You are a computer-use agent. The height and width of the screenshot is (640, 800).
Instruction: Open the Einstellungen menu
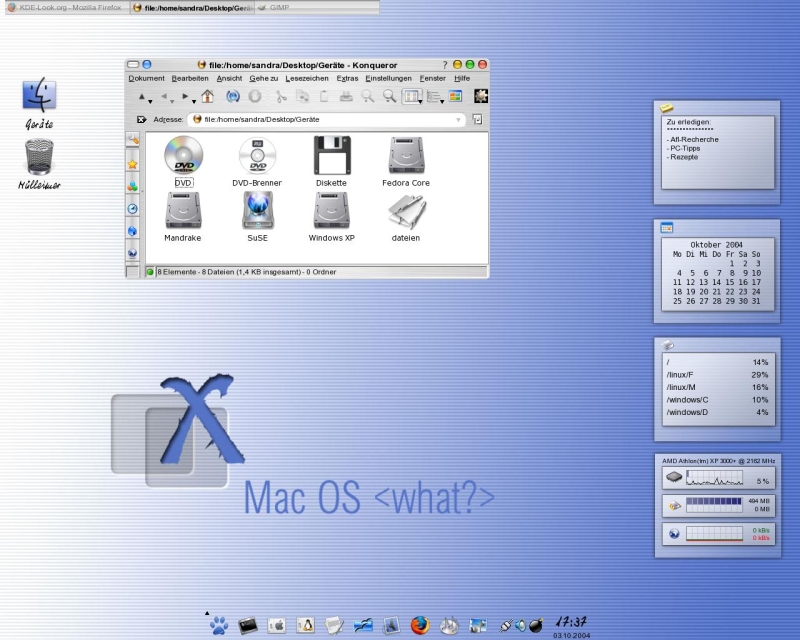[388, 78]
